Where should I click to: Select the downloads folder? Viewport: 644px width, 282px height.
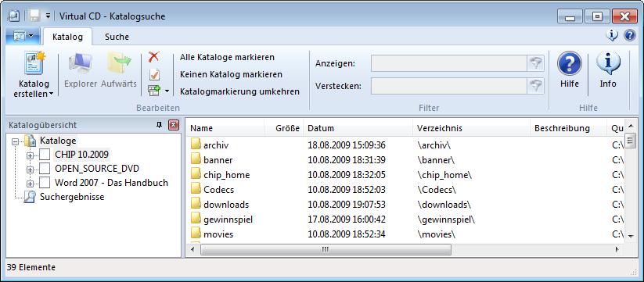click(226, 205)
